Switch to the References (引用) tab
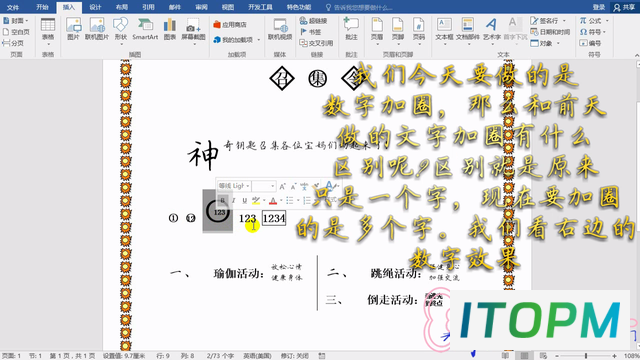 tap(148, 7)
